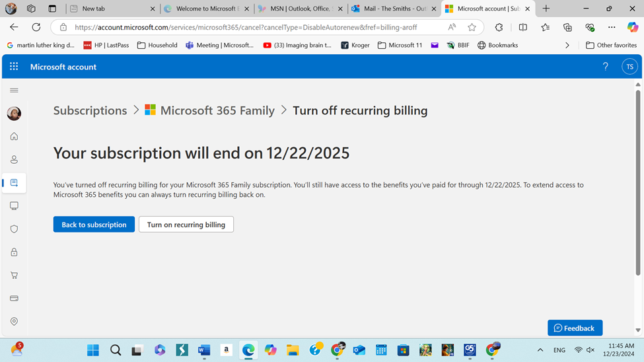Click browser back arrow

(14, 27)
